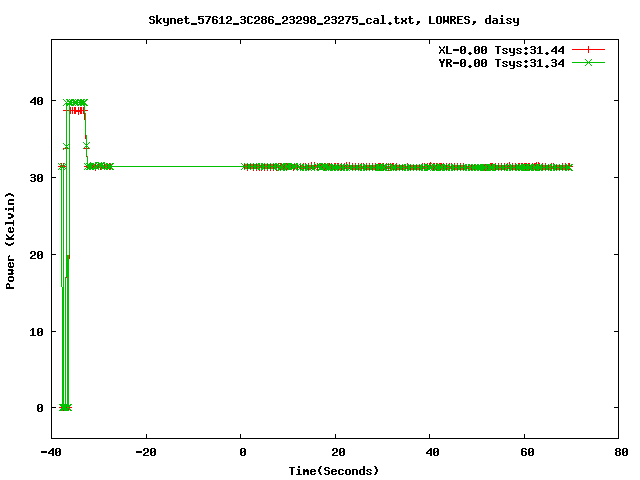This screenshot has width=640, height=480.
Task: Click x-axis tick label 80
Action: click(621, 452)
